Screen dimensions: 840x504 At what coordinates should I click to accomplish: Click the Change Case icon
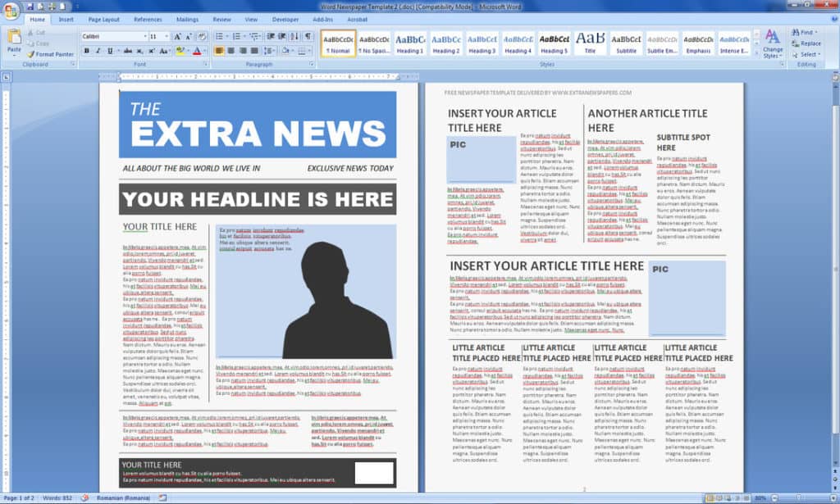tap(164, 51)
